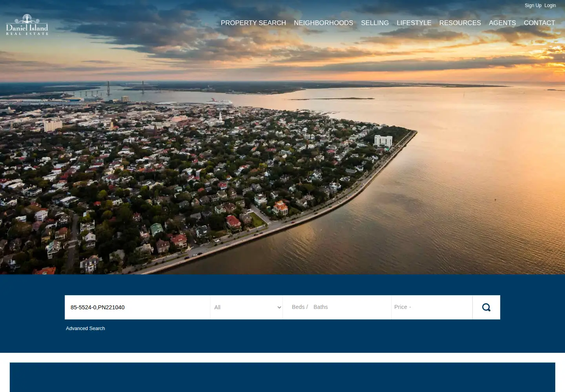Screen dimensions: 565x392
Task: Open the Advanced Search link
Action: point(86,328)
